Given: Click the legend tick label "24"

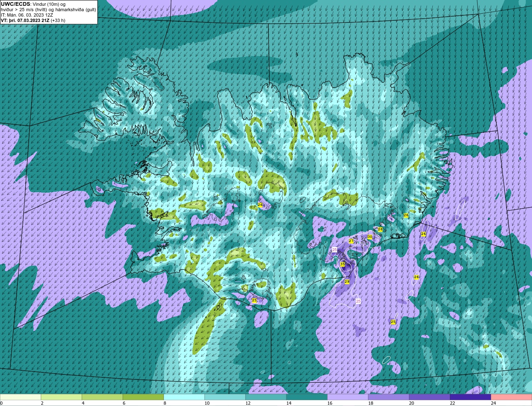Looking at the screenshot, I should click(493, 403).
